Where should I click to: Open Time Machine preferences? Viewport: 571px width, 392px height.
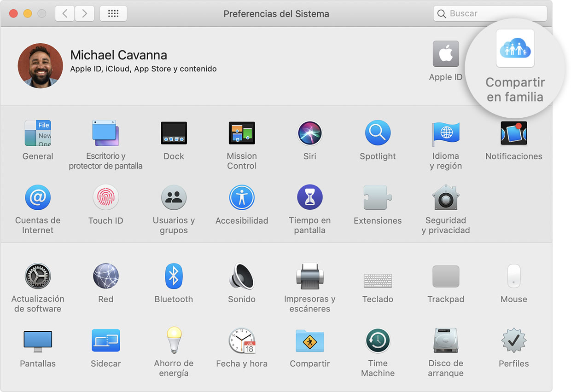(378, 340)
